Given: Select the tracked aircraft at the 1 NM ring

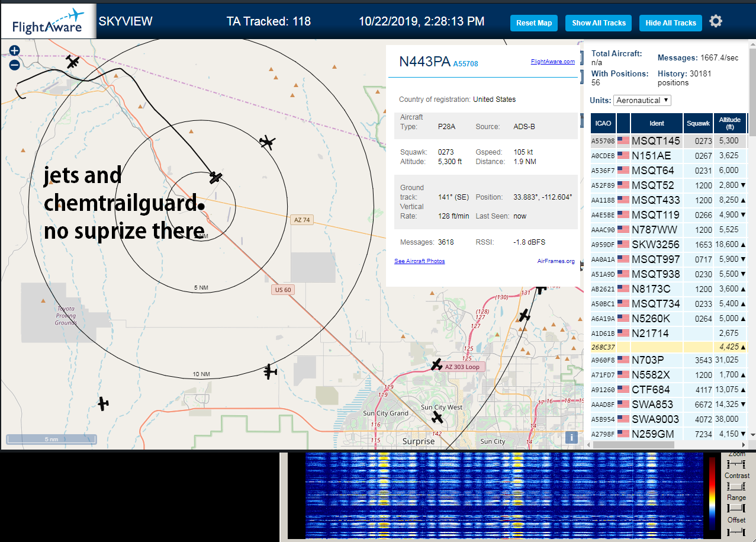Looking at the screenshot, I should pyautogui.click(x=215, y=177).
